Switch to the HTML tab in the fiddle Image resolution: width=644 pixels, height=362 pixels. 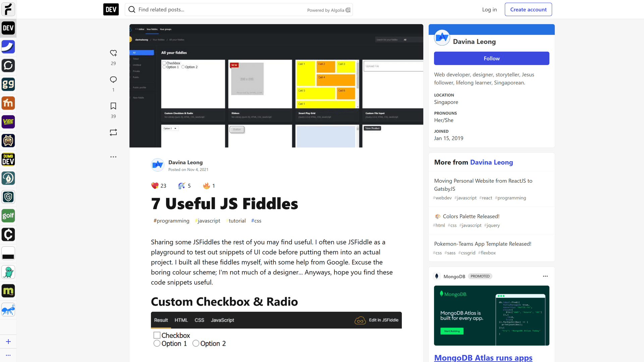[181, 320]
